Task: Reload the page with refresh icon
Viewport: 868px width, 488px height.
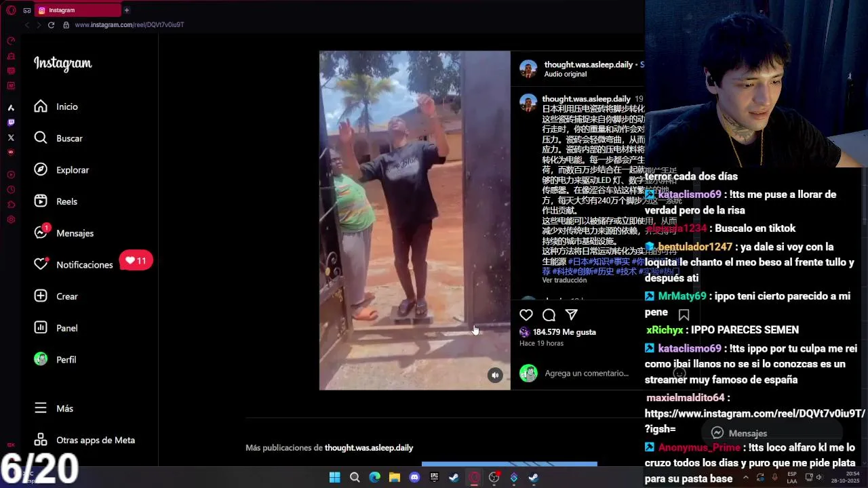Action: (51, 25)
